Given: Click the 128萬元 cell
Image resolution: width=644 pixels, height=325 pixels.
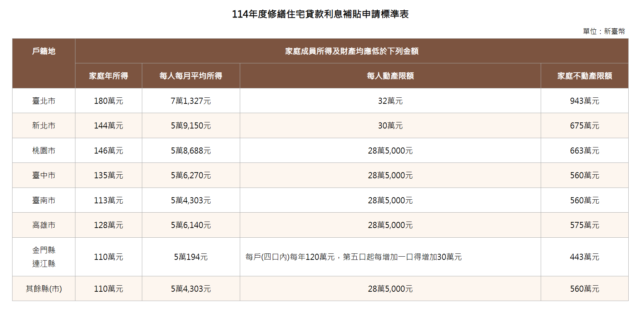Looking at the screenshot, I should (109, 225).
